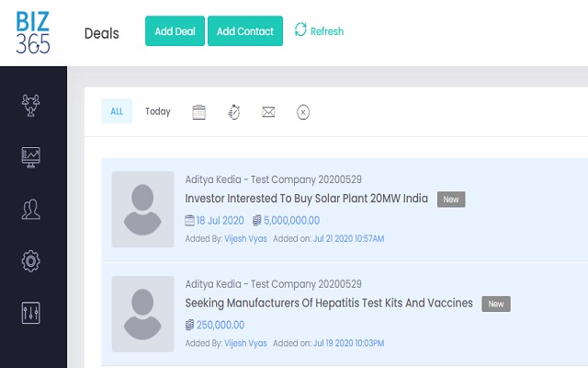Image resolution: width=588 pixels, height=368 pixels.
Task: Click the avatar thumbnail of the Hepatitis deal
Action: tap(143, 314)
